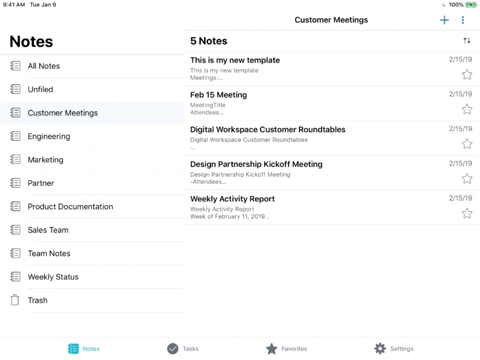Switch to the Favorites tab

(x=286, y=349)
